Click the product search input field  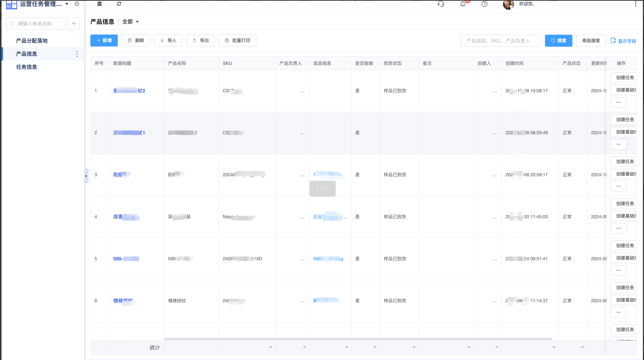(x=500, y=40)
